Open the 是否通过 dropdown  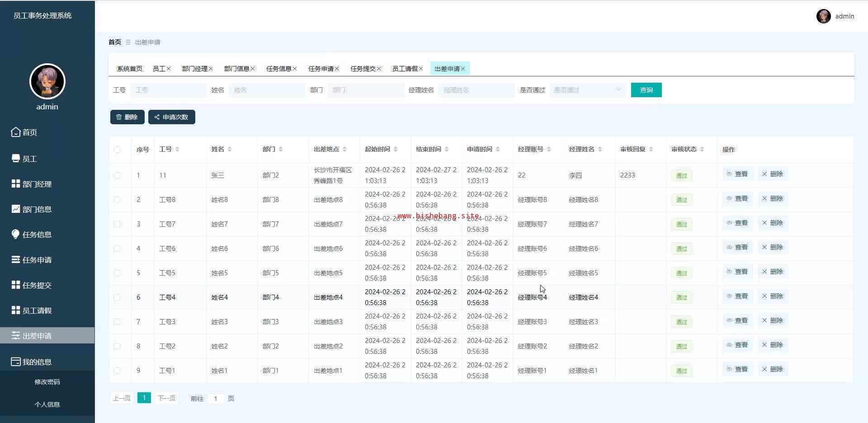pos(587,90)
